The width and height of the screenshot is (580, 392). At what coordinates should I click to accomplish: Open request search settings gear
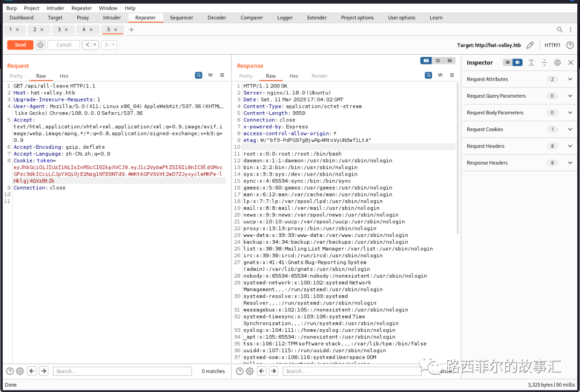[x=20, y=371]
